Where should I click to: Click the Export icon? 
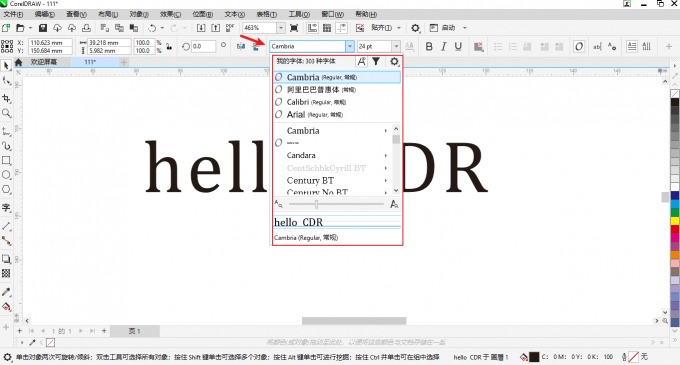click(216, 28)
